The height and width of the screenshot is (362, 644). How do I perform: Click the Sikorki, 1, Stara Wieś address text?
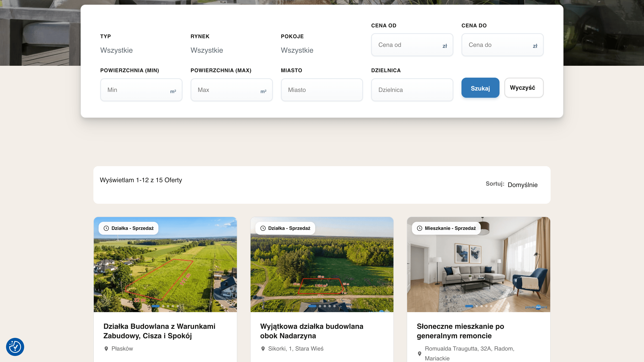(x=296, y=349)
